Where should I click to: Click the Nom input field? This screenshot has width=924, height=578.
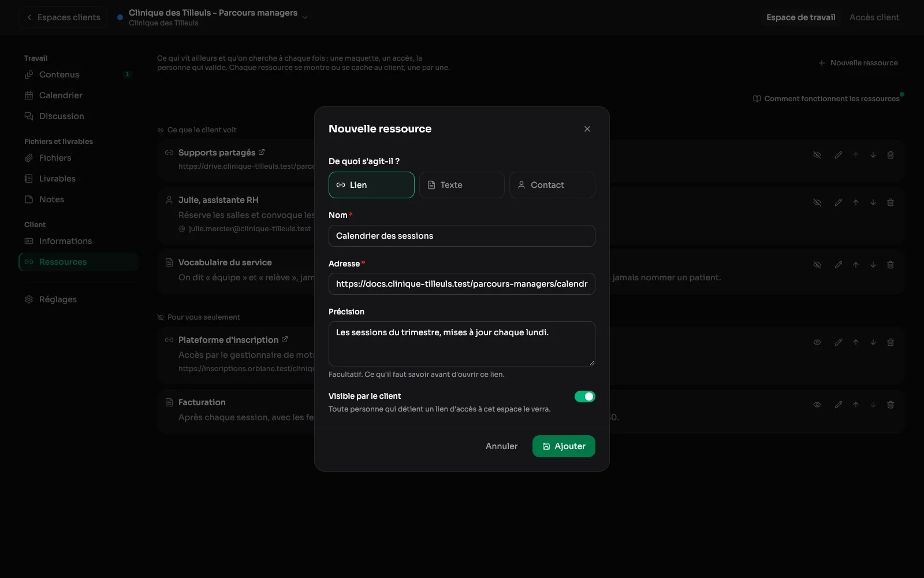(x=462, y=236)
